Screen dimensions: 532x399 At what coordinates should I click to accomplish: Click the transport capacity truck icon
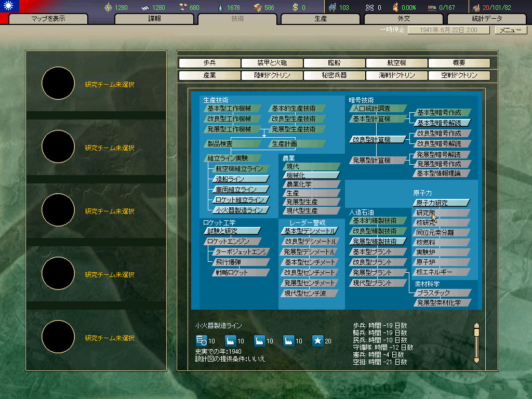(432, 7)
